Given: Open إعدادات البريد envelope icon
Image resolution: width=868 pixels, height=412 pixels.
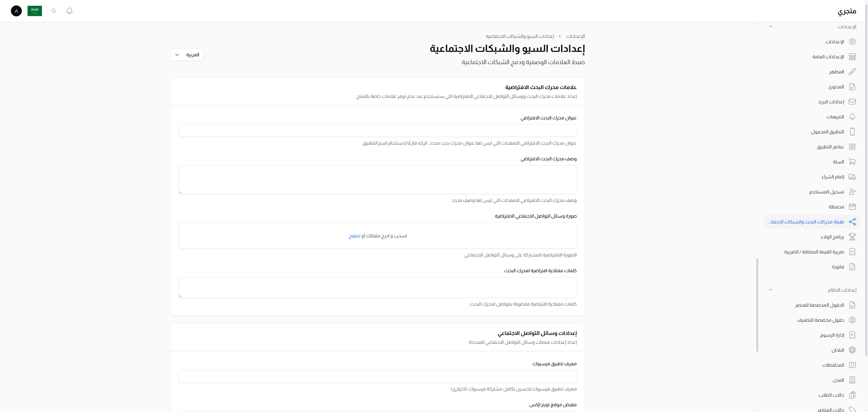Looking at the screenshot, I should click(853, 102).
